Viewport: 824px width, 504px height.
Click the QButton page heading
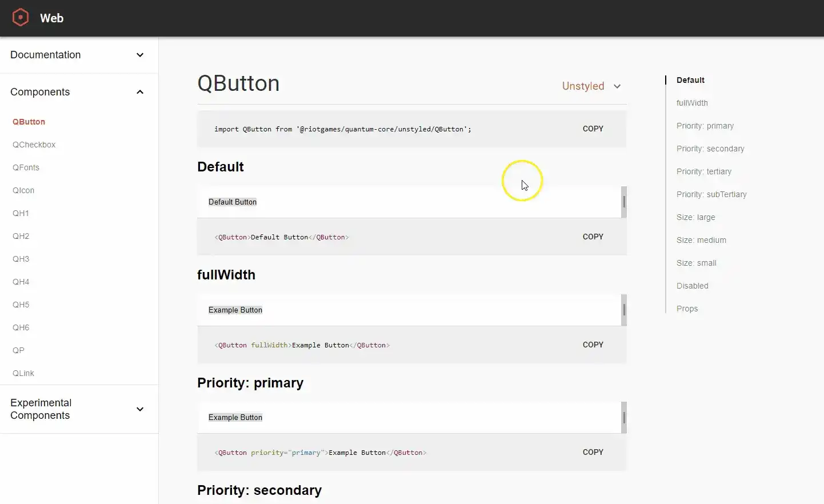coord(238,83)
